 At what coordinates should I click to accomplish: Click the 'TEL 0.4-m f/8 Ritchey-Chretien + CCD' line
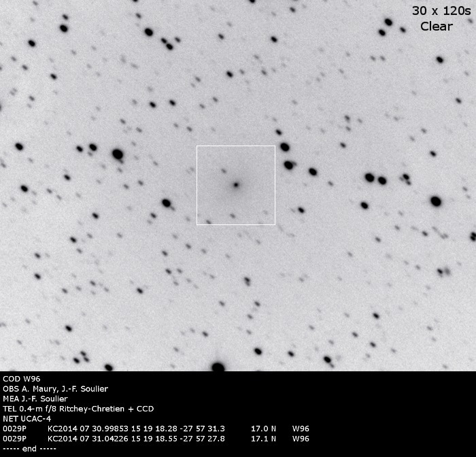tap(78, 409)
